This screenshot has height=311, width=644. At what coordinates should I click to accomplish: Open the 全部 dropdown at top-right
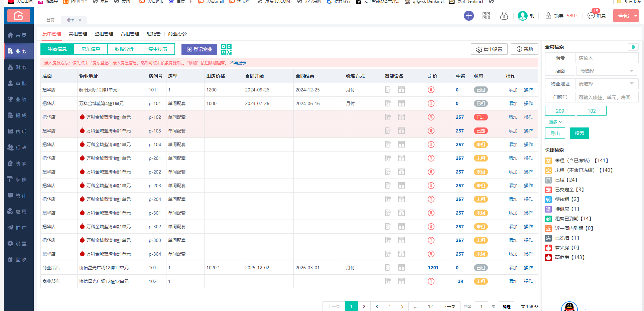(626, 16)
